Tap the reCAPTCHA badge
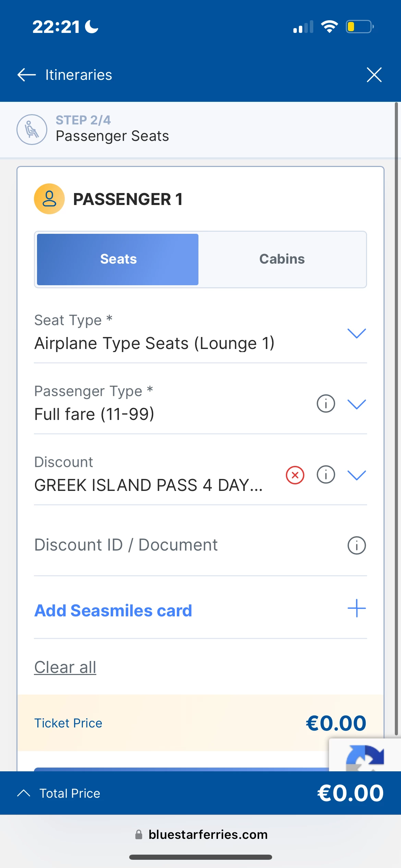Viewport: 401px width, 868px height. (x=365, y=756)
